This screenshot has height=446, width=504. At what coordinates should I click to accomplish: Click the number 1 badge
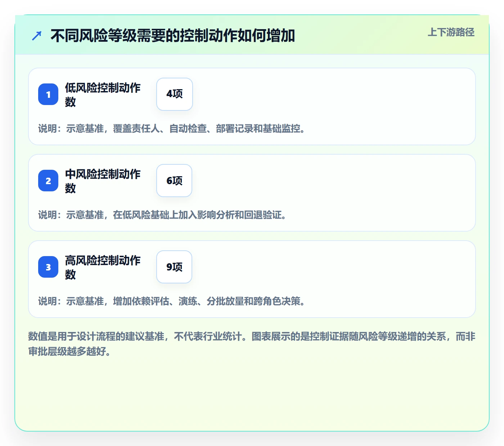click(48, 94)
